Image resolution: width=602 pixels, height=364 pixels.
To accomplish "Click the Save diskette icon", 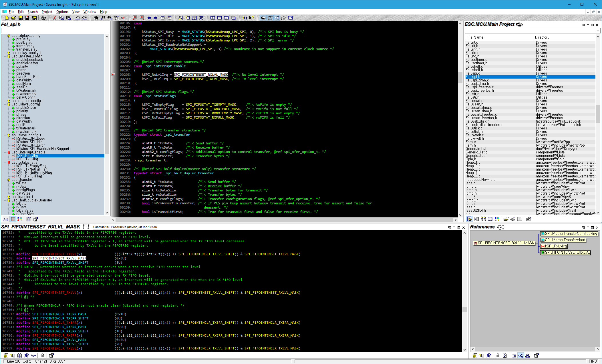I will [x=20, y=18].
